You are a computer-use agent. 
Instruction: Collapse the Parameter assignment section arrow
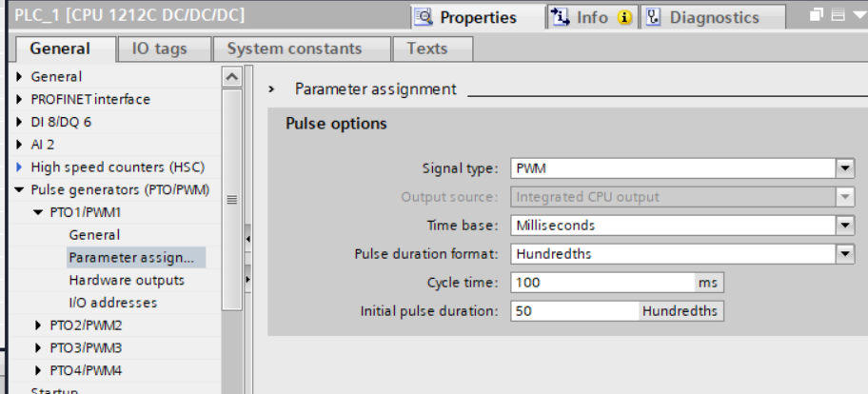273,89
